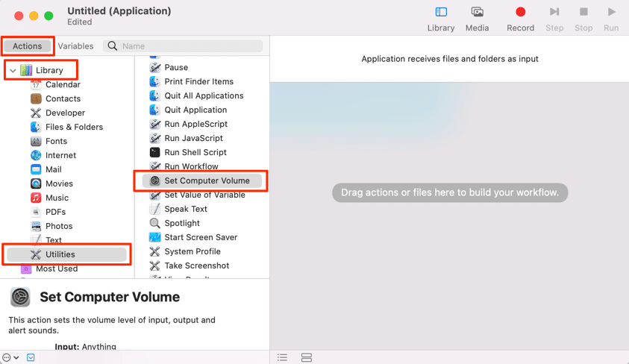Select the Contacts category

tap(55, 98)
